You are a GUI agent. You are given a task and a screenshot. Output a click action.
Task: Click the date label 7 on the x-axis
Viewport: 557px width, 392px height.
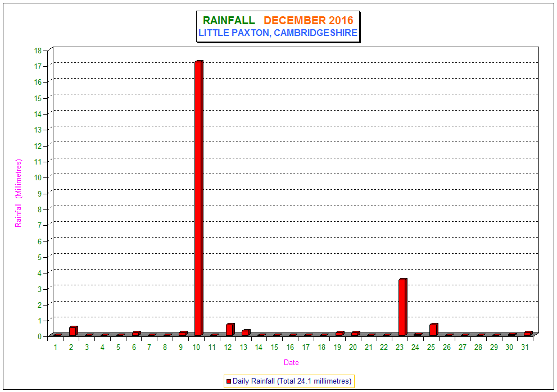tap(149, 347)
